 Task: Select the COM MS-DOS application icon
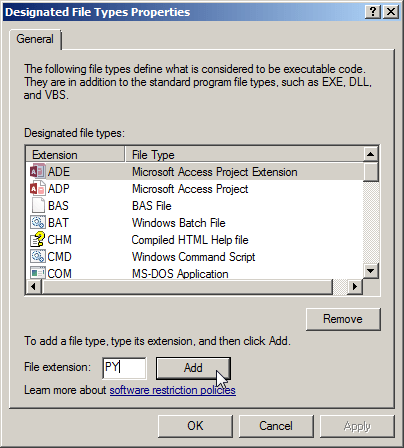pos(38,273)
